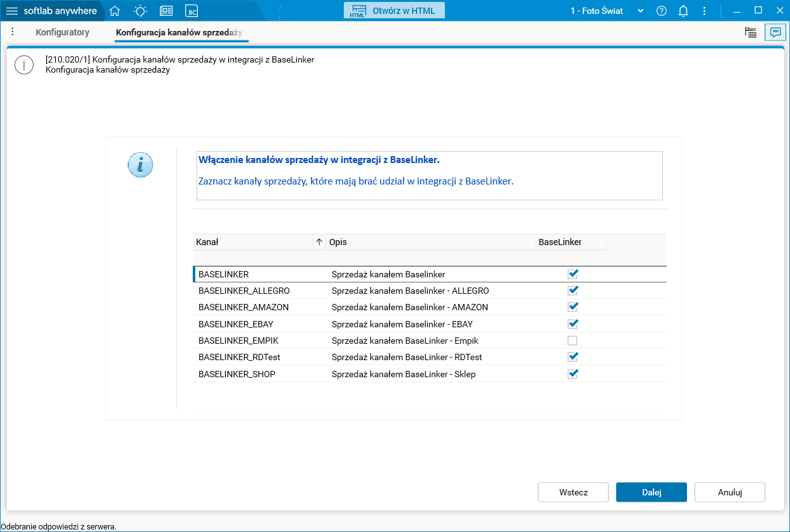Select the BASELINKER channel name cell
The image size is (790, 532).
click(x=224, y=274)
